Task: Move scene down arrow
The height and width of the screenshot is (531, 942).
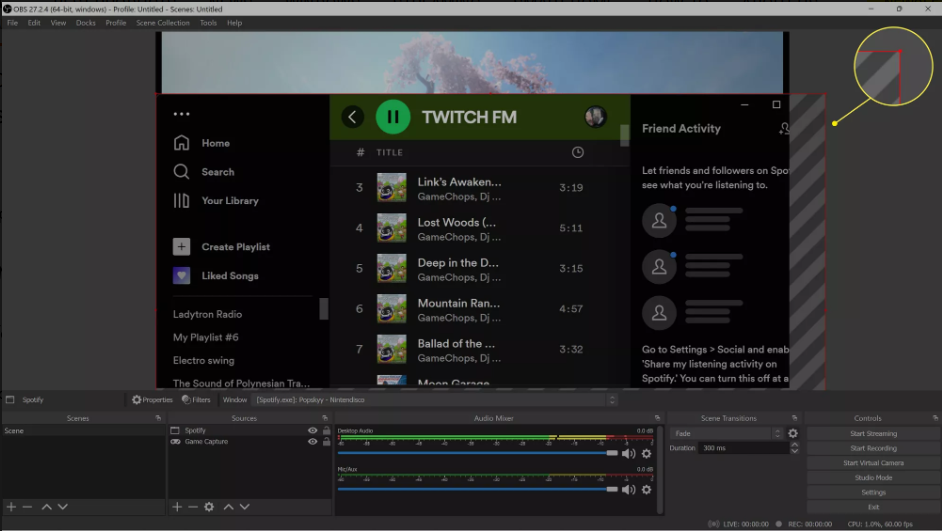Action: [x=62, y=507]
